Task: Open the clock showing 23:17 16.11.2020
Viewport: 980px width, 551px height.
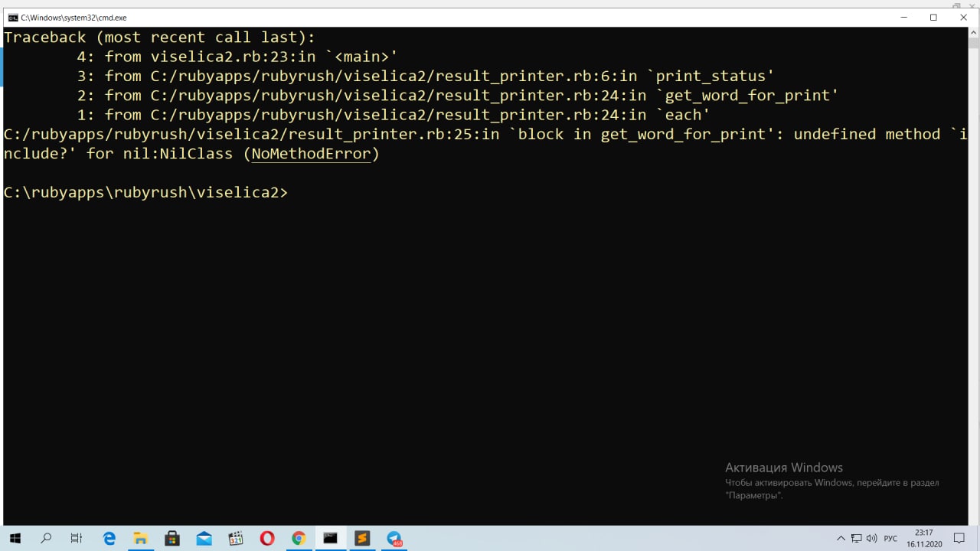Action: click(x=923, y=538)
